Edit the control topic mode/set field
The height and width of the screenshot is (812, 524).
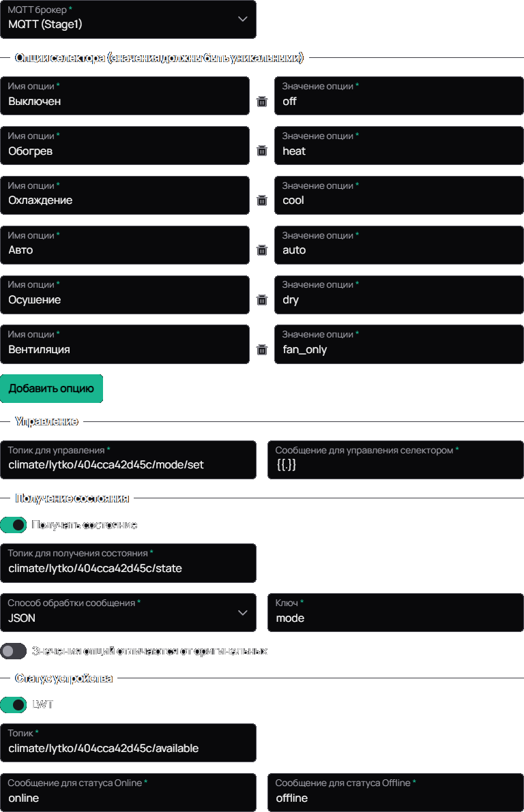point(128,460)
